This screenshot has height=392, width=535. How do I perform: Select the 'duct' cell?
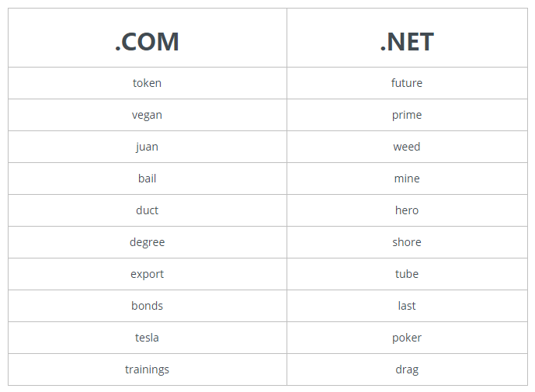pyautogui.click(x=147, y=210)
